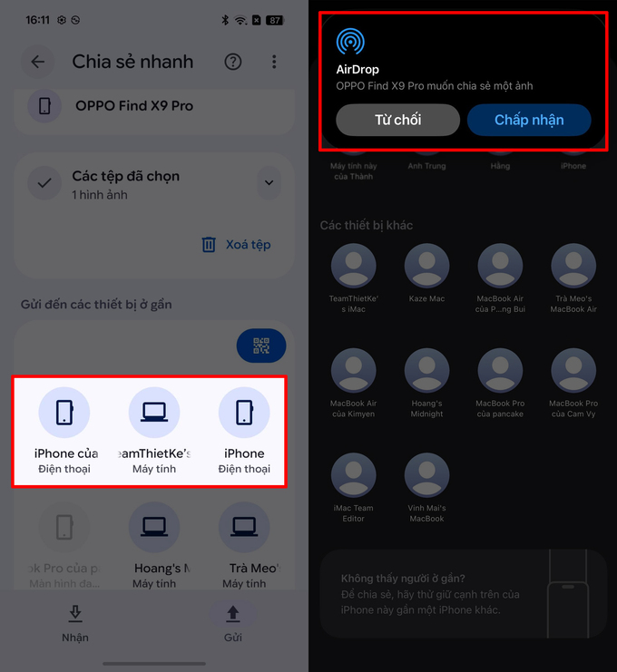
Task: Decline AirDrop with "Từ chối"
Action: click(398, 120)
